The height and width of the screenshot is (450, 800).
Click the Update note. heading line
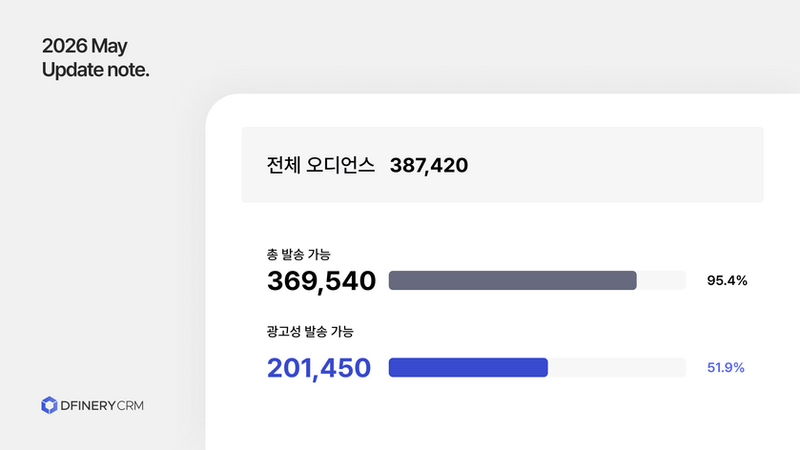tap(95, 70)
